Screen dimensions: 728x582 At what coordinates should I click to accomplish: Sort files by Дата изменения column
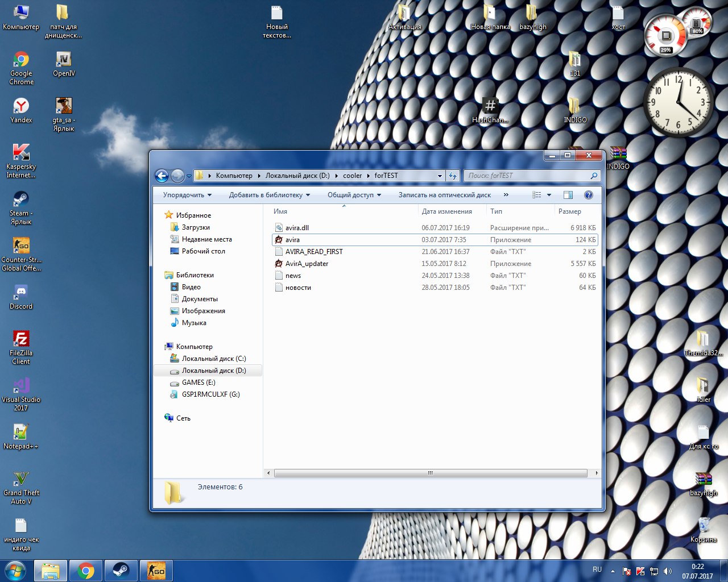click(x=446, y=211)
